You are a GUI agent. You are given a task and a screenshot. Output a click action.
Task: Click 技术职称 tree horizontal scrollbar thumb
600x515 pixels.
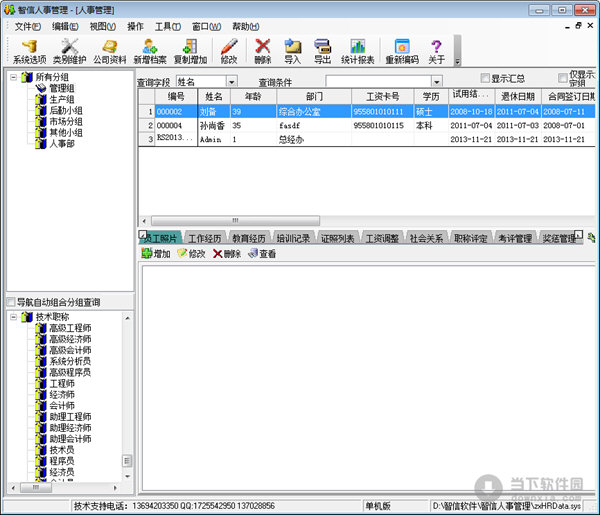[x=36, y=487]
